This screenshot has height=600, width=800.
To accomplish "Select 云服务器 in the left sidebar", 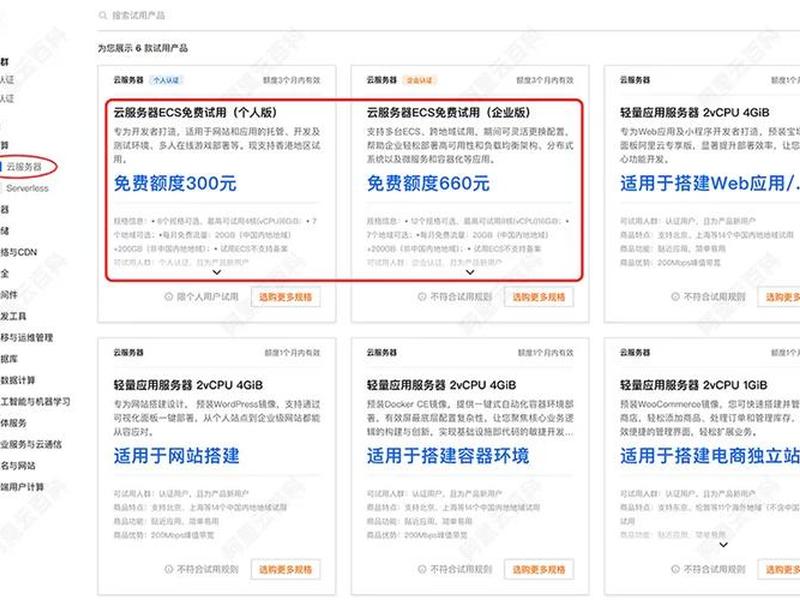I will point(24,167).
